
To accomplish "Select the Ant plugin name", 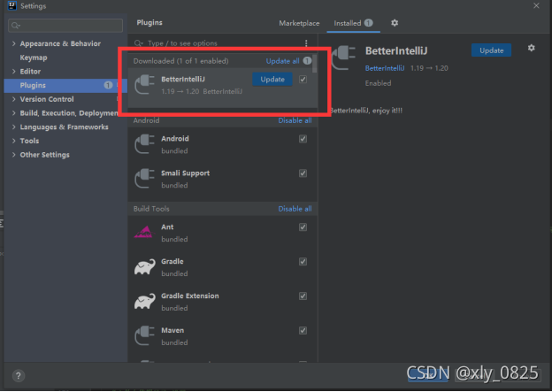I will (167, 227).
